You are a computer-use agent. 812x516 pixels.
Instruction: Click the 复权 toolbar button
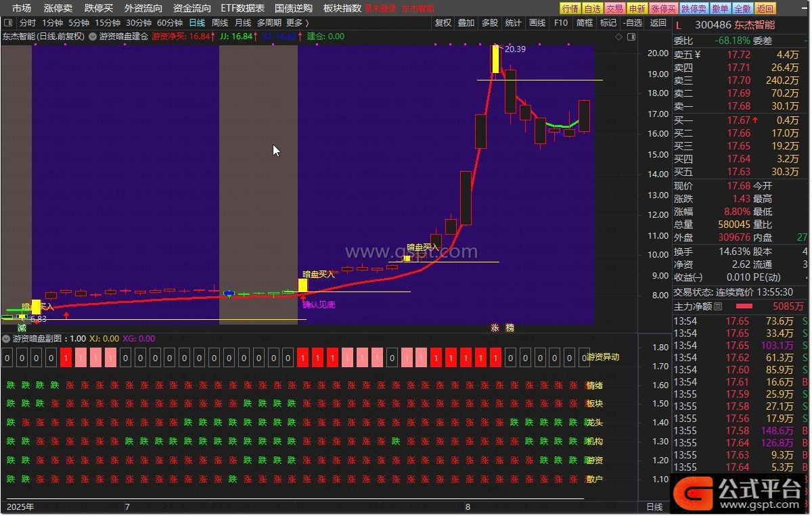[443, 22]
